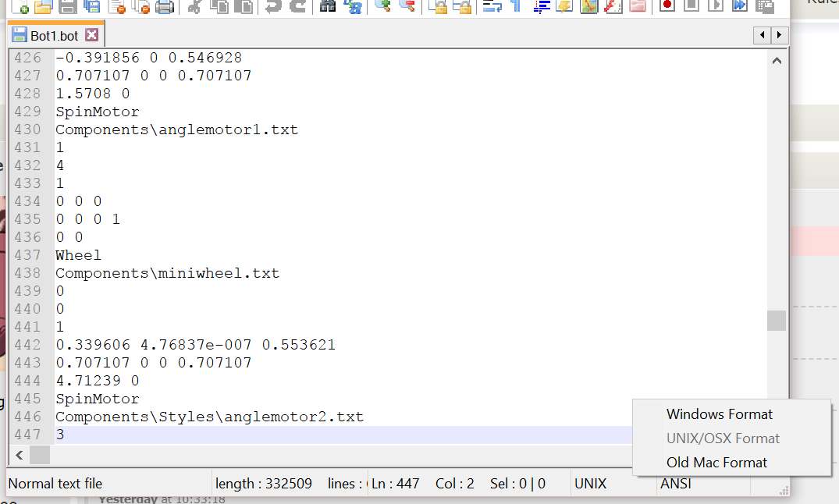
Task: Click the New file toolbar icon
Action: [20, 7]
